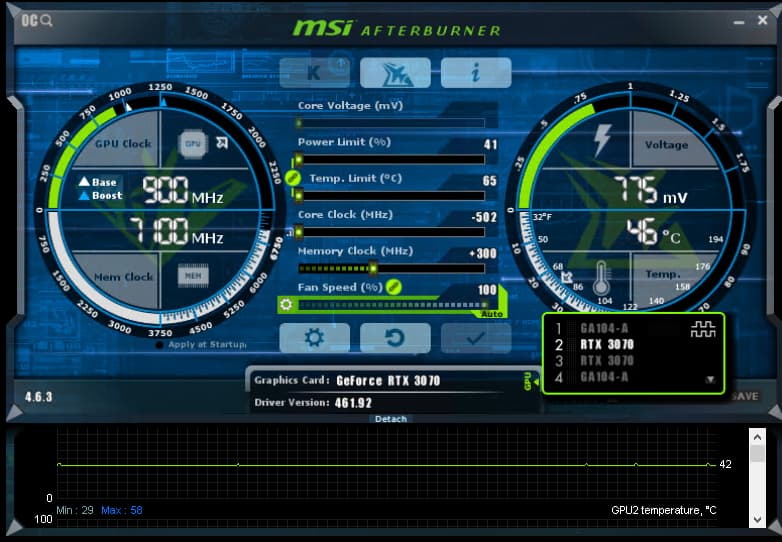Click the Fan Speed value 100
Image resolution: width=782 pixels, height=542 pixels.
point(487,290)
